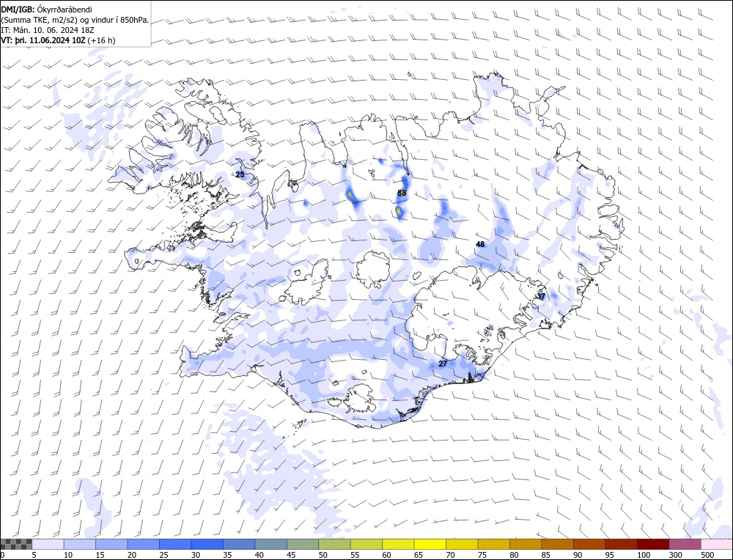Screen dimensions: 733x560
Task: Click the legend tick label '50'
Action: 323,555
